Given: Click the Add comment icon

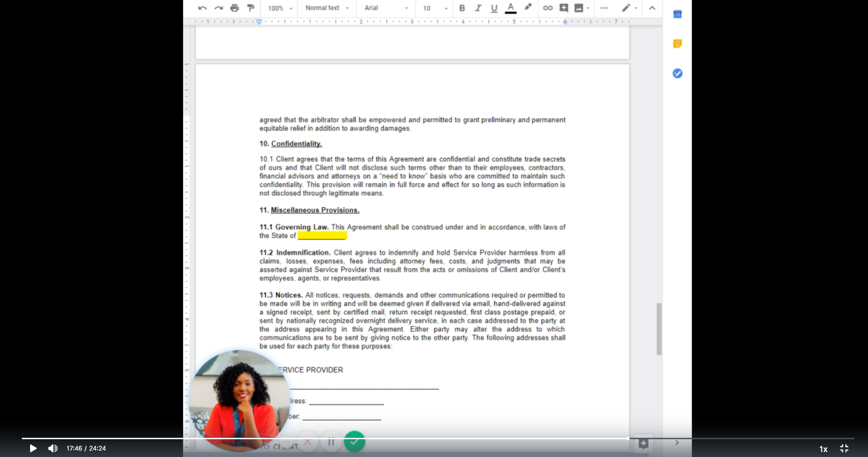Looking at the screenshot, I should (564, 8).
